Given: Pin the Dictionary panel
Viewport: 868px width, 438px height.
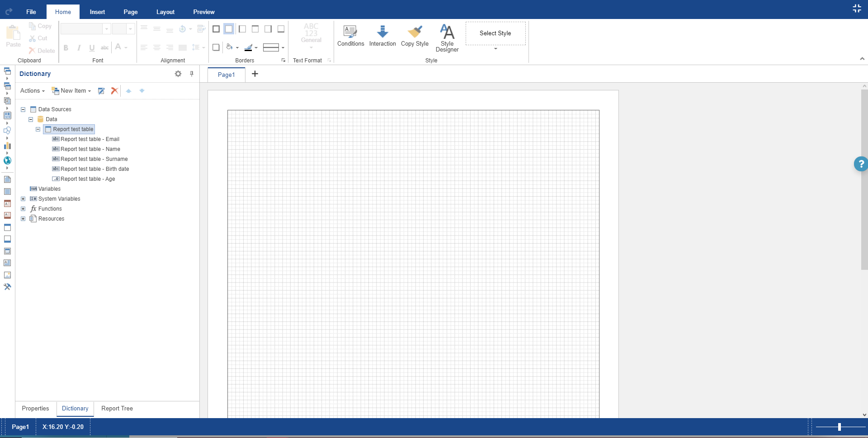Looking at the screenshot, I should [192, 74].
